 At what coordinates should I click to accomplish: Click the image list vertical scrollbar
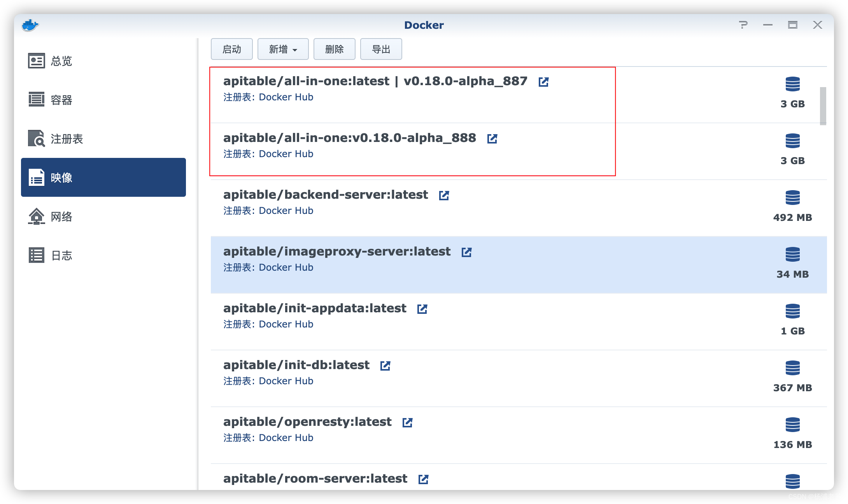823,106
